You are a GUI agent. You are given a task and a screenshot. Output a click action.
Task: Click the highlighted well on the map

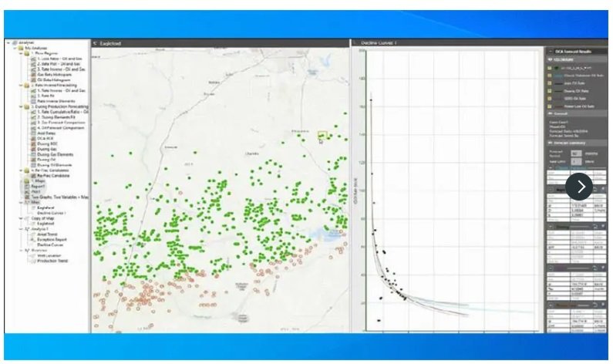pyautogui.click(x=322, y=135)
